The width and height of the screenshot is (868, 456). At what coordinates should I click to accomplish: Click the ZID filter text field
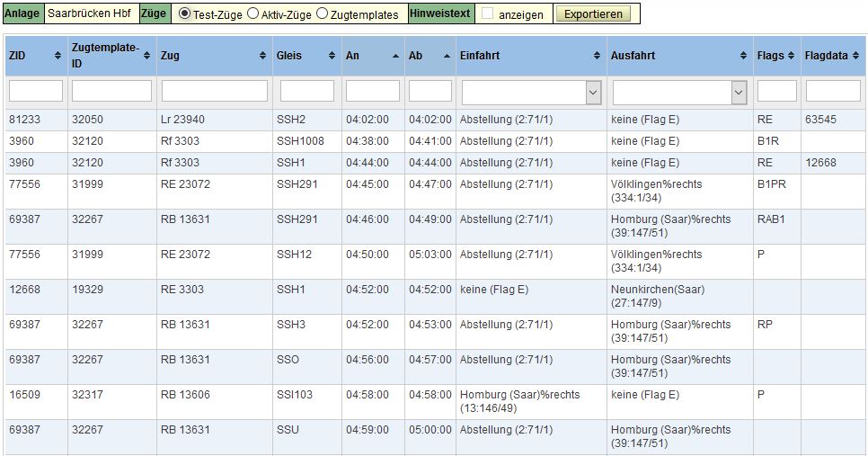tap(36, 92)
